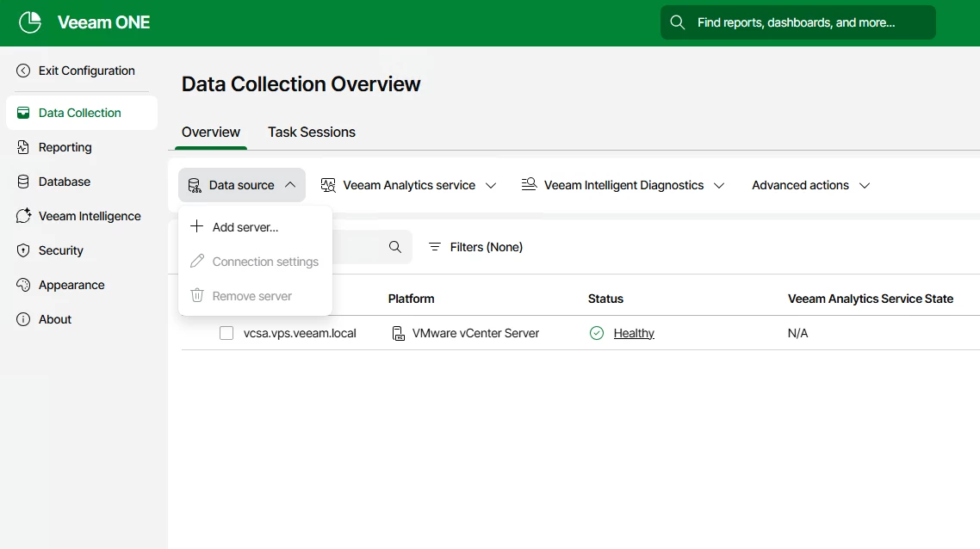
Task: Click the Veeam Intelligence sparkle icon
Action: [23, 216]
